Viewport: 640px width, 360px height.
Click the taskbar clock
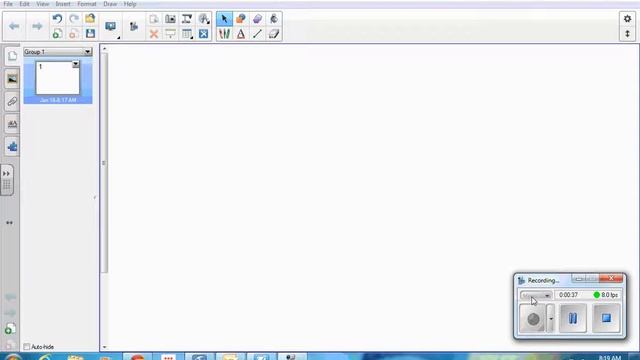(x=609, y=358)
